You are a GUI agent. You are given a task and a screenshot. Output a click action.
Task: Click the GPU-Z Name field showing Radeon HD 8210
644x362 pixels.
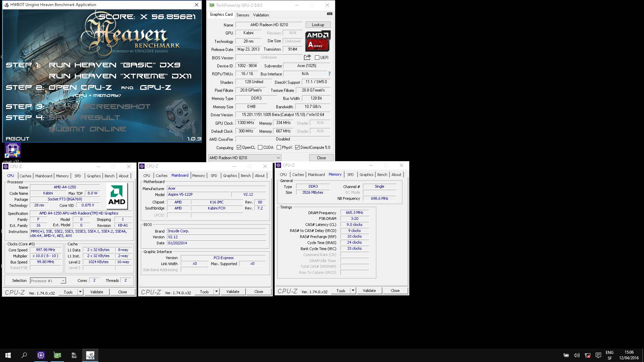269,25
